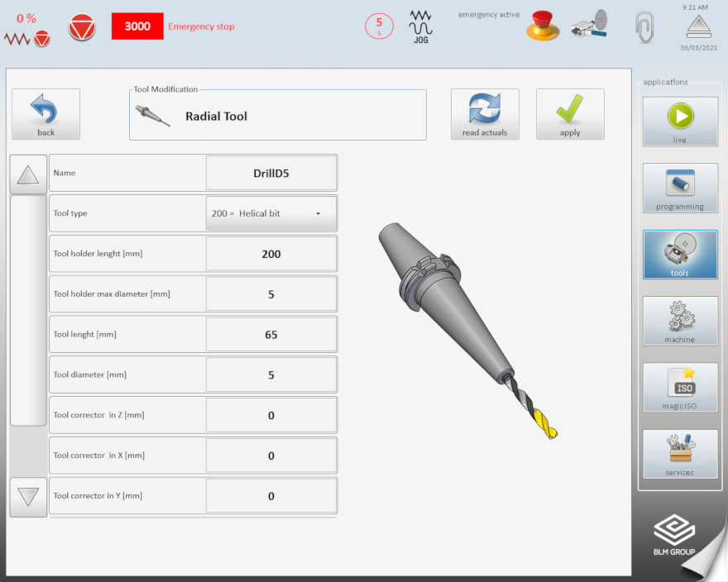Click the feed override percentage icon
The height and width of the screenshot is (582, 728).
(x=27, y=29)
